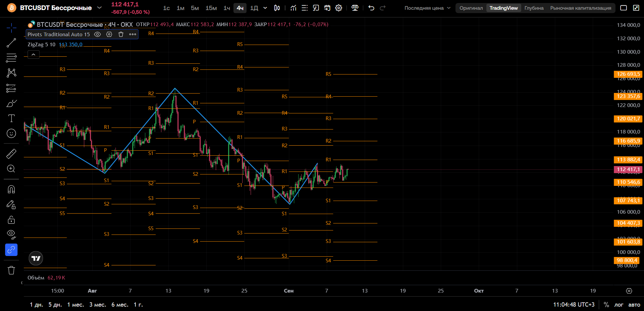
Task: Select the TradingView chart view
Action: click(503, 8)
